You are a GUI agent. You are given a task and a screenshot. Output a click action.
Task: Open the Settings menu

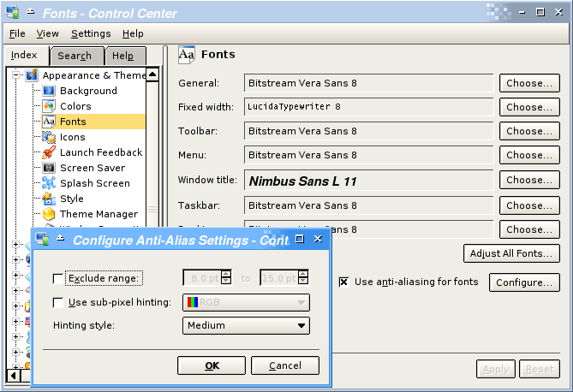point(91,33)
